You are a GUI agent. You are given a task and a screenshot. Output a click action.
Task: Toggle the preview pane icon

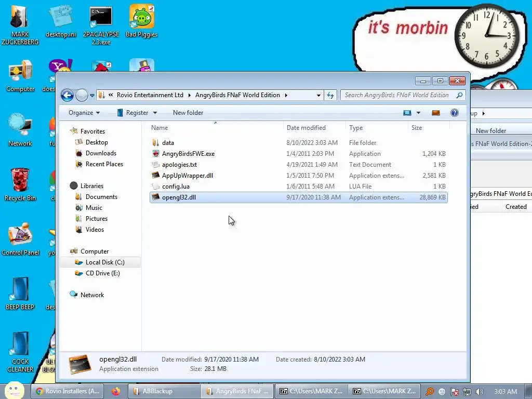(436, 113)
